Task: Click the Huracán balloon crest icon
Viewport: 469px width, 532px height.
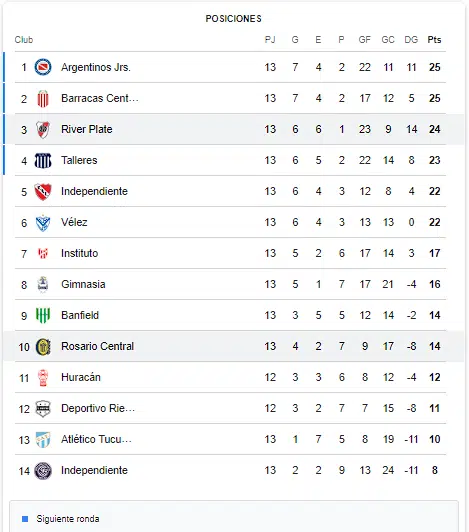Action: pyautogui.click(x=43, y=378)
